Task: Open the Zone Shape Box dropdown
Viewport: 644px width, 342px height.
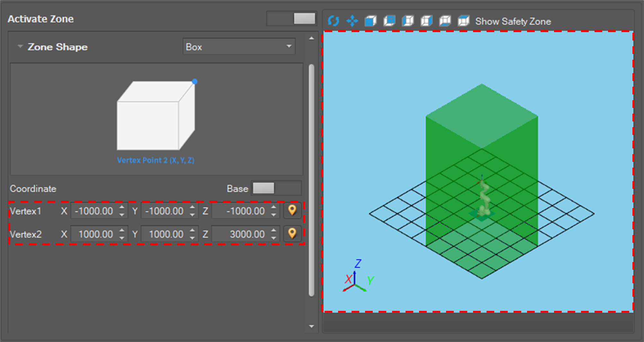Action: [239, 47]
